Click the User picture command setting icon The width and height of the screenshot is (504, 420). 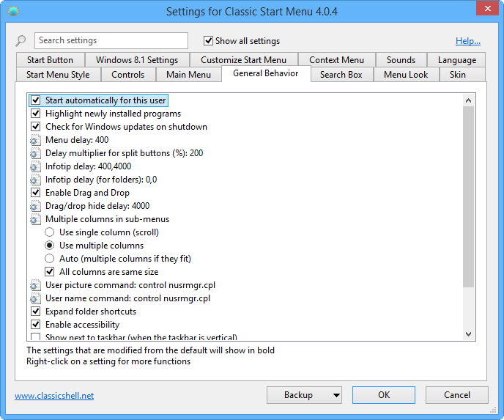(x=35, y=285)
